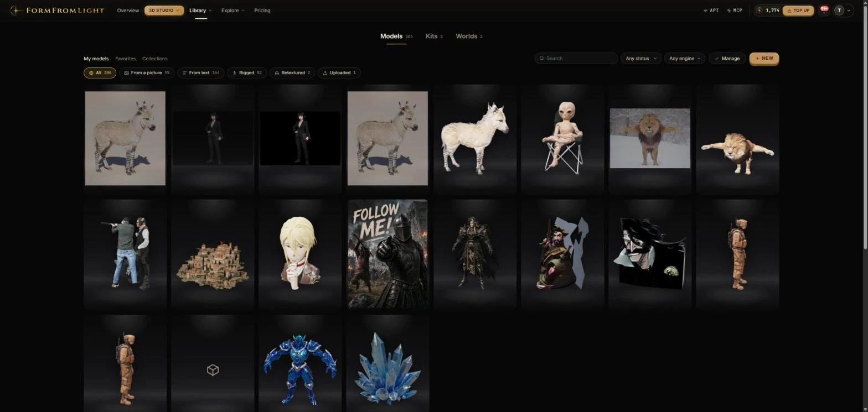
Task: Filter models by From text
Action: coord(200,72)
